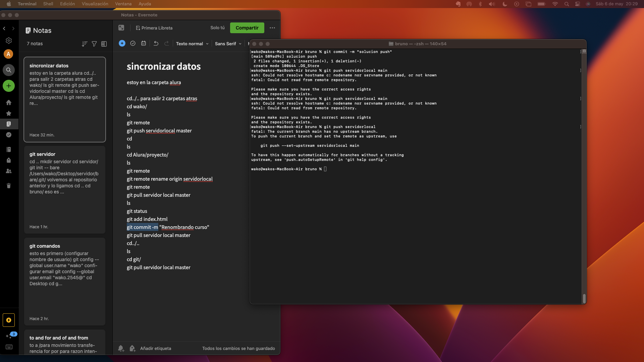Click the Solo tú sharing status
Image resolution: width=644 pixels, height=362 pixels.
click(x=217, y=28)
